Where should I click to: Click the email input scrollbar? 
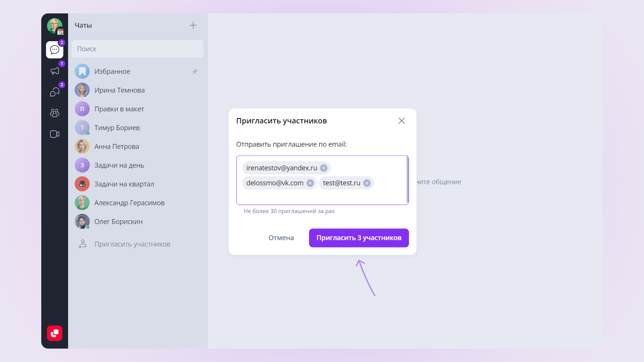(408, 180)
